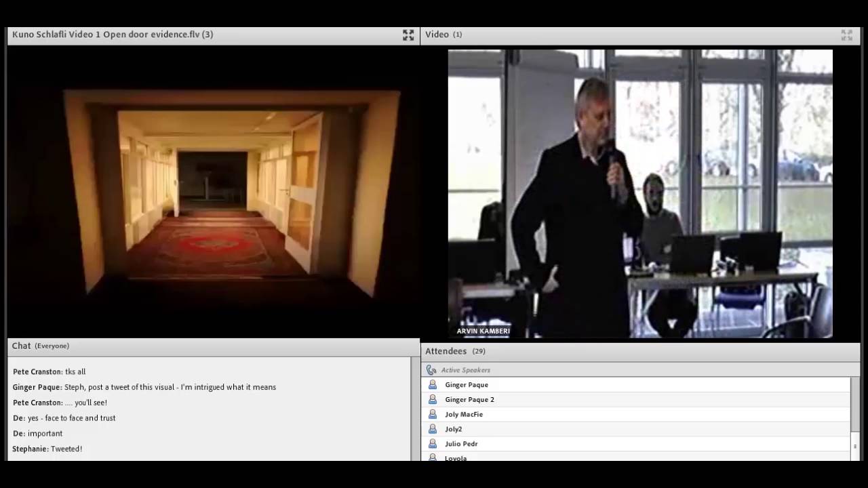Click the Active Speakers phone icon

[x=431, y=370]
